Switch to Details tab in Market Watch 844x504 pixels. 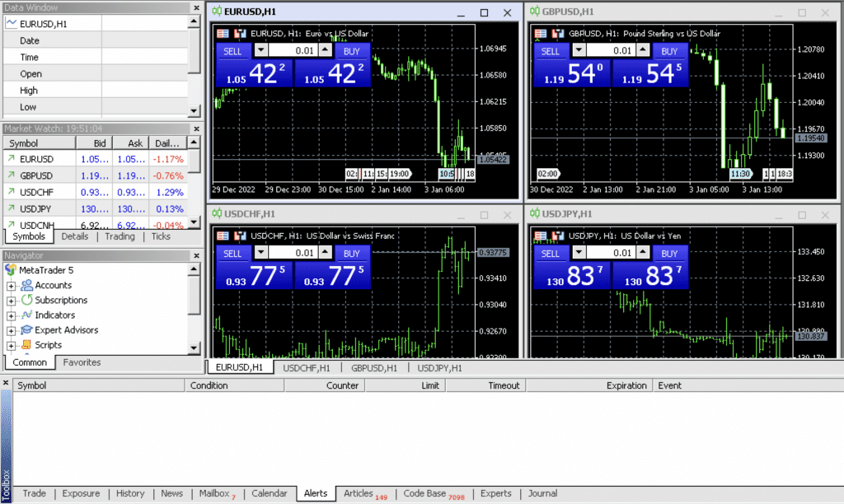(x=75, y=236)
